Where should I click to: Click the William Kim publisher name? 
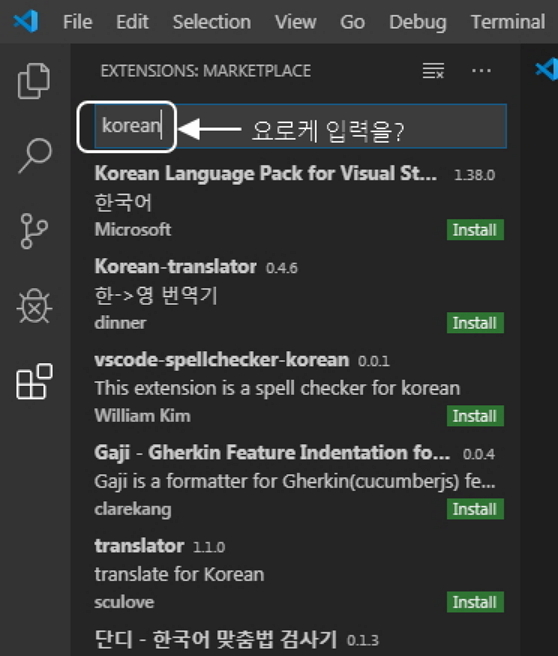pyautogui.click(x=142, y=416)
